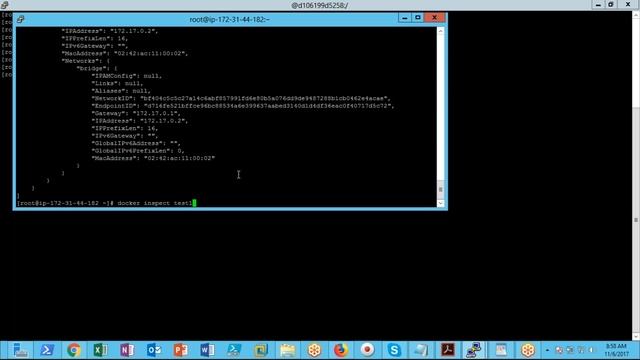Viewport: 640px width, 360px height.
Task: Click the "Networks": { line
Action: (86, 61)
